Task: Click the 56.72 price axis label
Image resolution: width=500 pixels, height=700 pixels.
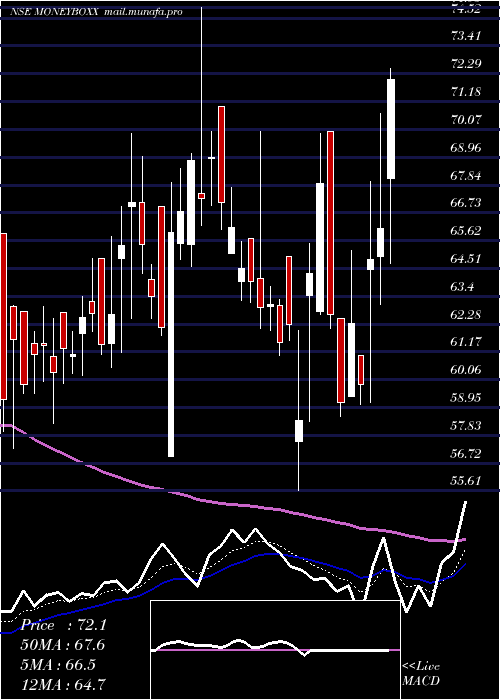Action: 466,454
